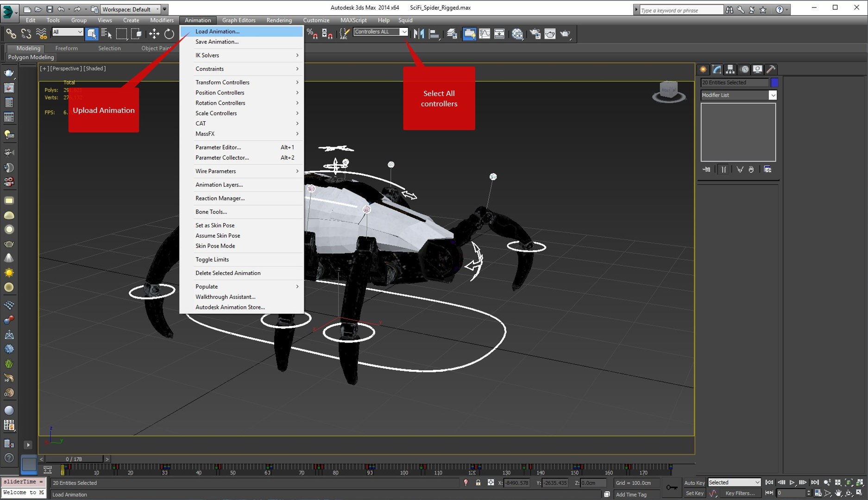Open Select by Name list icon
Viewport: 868px width, 500px height.
pyautogui.click(x=107, y=33)
